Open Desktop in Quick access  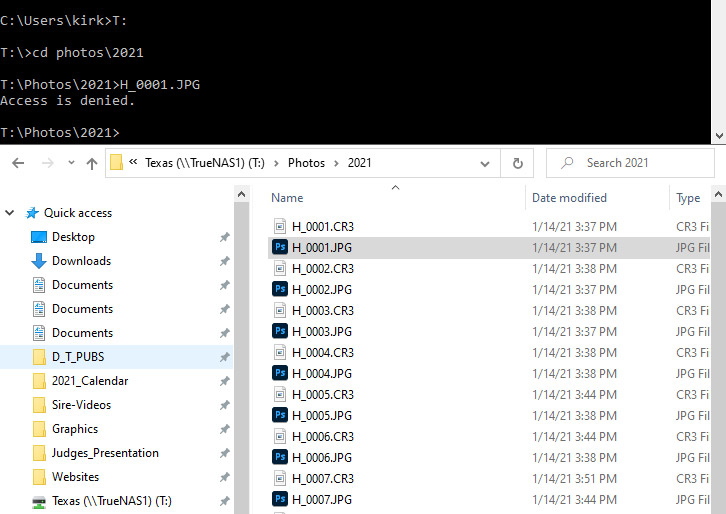click(x=73, y=237)
